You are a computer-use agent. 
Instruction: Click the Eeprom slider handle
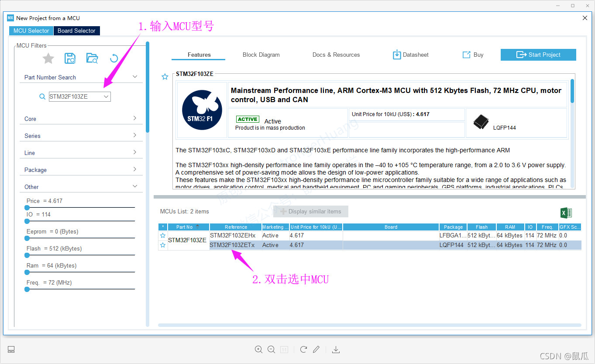(x=27, y=238)
